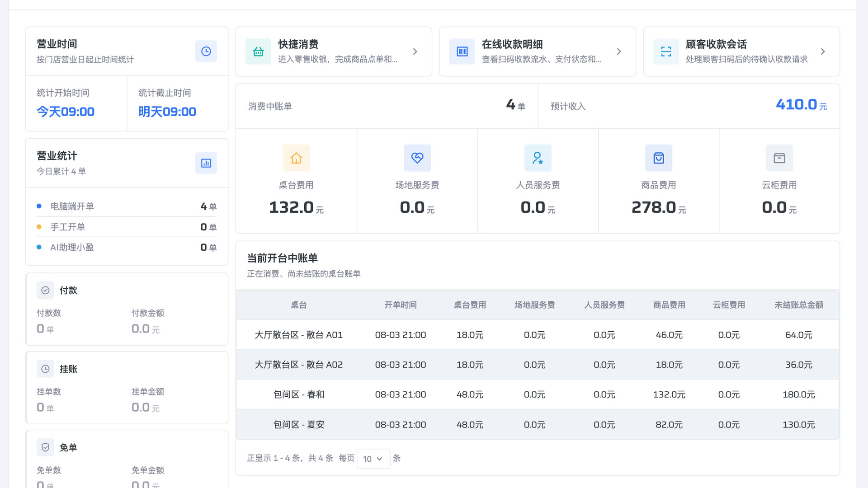Click the 46.0元 product fee cell
Image resolution: width=868 pixels, height=488 pixels.
tap(669, 335)
